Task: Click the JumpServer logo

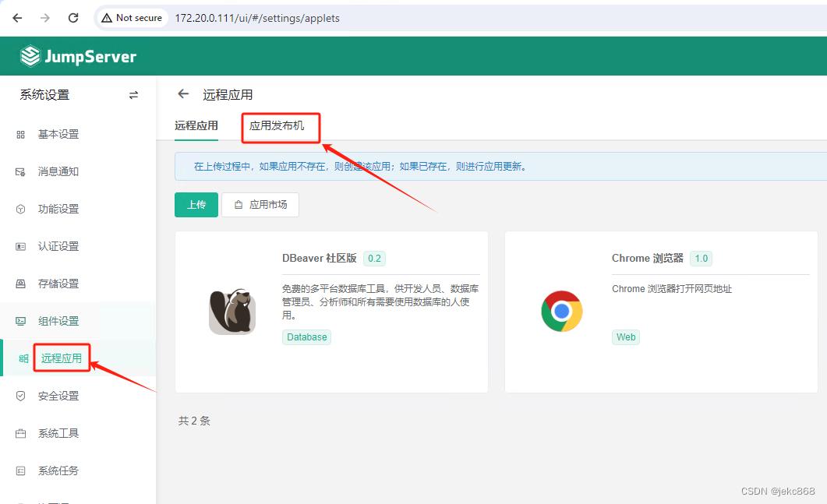Action: pyautogui.click(x=78, y=56)
